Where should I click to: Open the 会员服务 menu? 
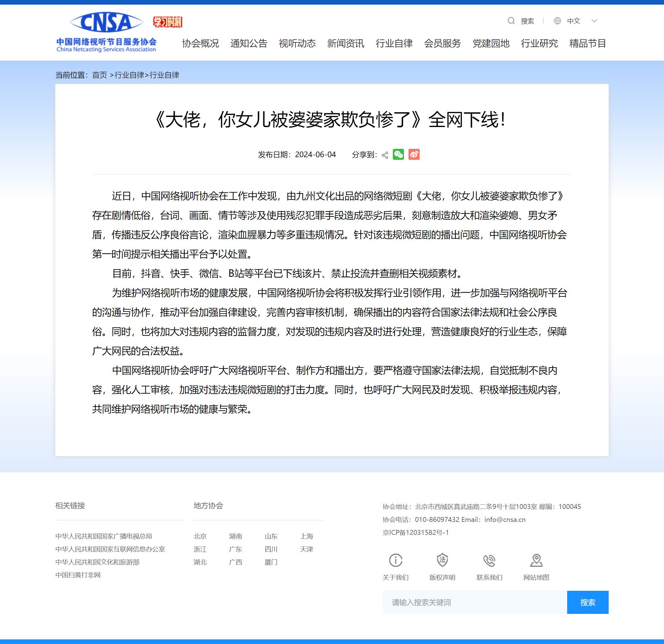443,43
